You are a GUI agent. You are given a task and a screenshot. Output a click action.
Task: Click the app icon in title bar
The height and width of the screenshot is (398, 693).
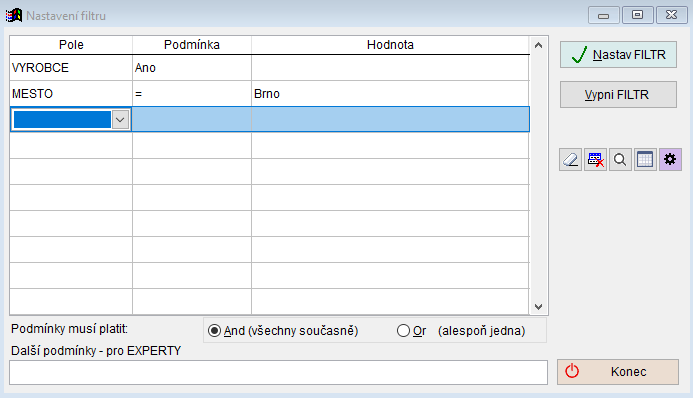(x=14, y=15)
